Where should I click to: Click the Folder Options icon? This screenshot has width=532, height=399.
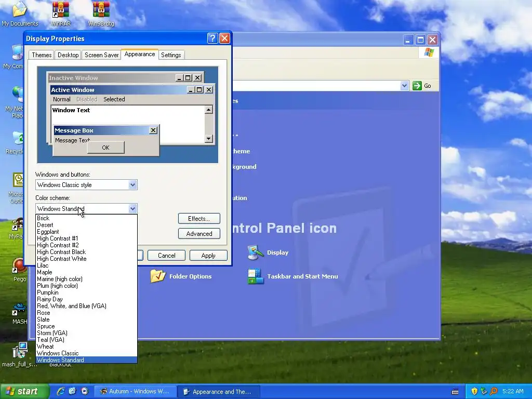click(x=158, y=276)
